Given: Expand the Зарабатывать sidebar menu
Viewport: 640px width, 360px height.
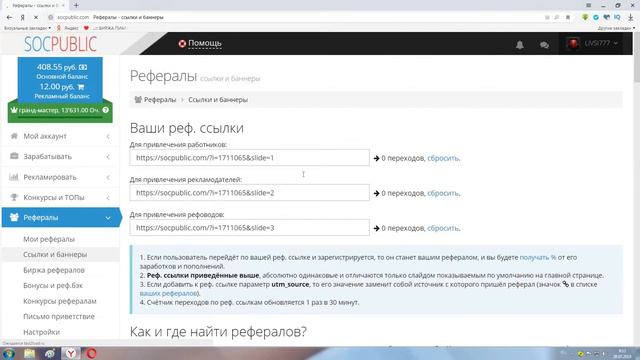Looking at the screenshot, I should [60, 156].
